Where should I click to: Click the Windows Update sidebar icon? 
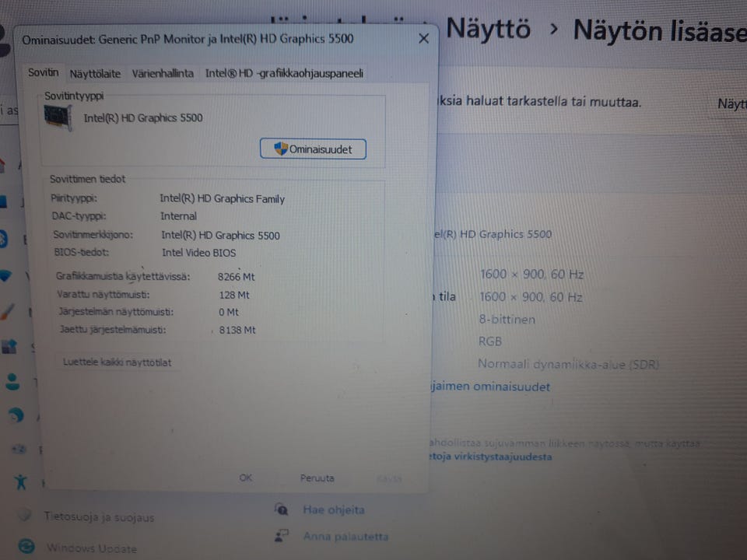(26, 546)
